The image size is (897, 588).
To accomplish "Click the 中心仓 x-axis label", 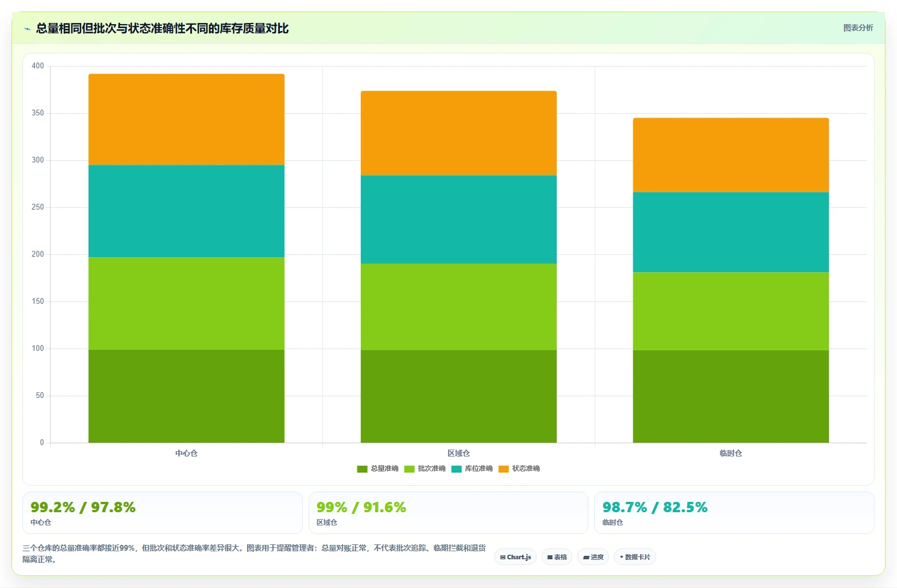I will (x=186, y=453).
